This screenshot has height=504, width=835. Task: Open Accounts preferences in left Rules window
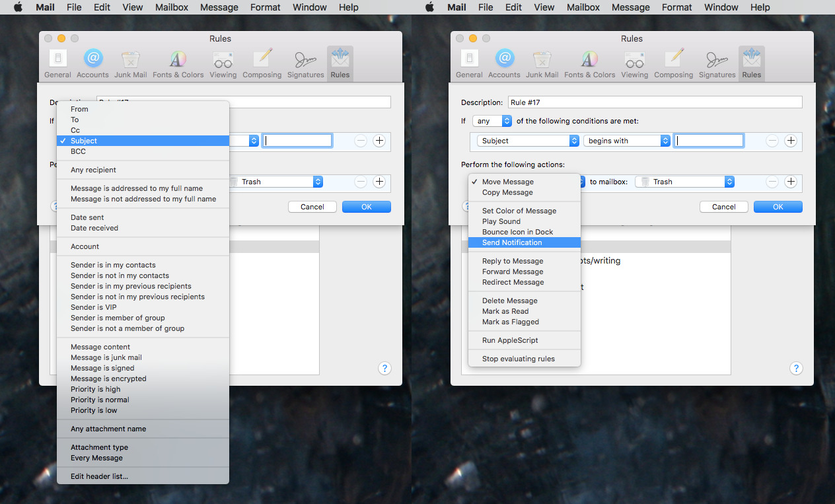coord(92,64)
